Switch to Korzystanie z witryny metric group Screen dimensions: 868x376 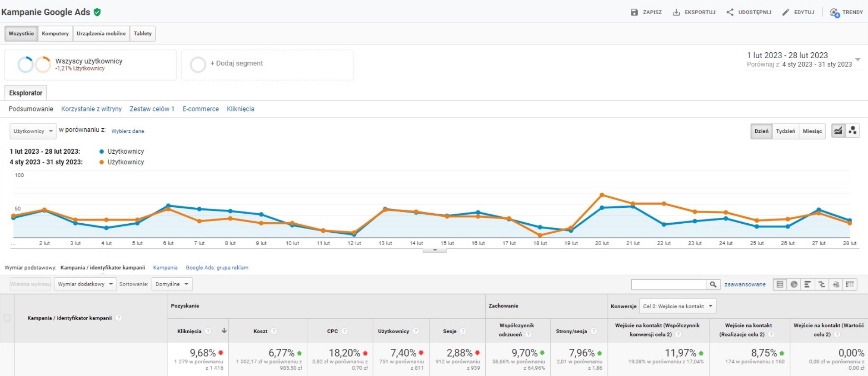(91, 109)
